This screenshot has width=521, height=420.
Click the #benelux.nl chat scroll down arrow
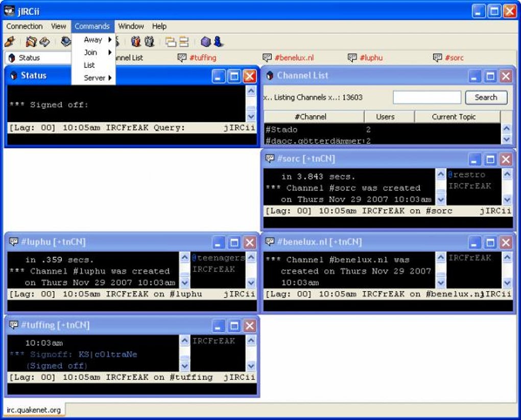441,283
